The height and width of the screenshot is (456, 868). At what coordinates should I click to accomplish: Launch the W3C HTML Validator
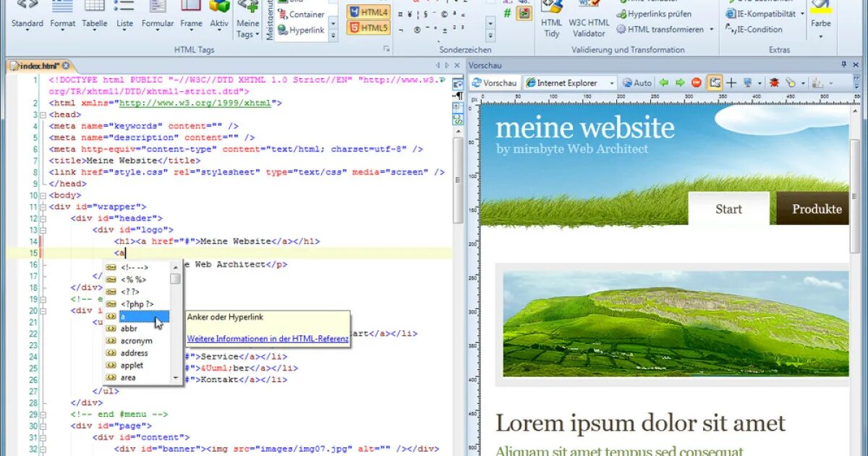(589, 20)
